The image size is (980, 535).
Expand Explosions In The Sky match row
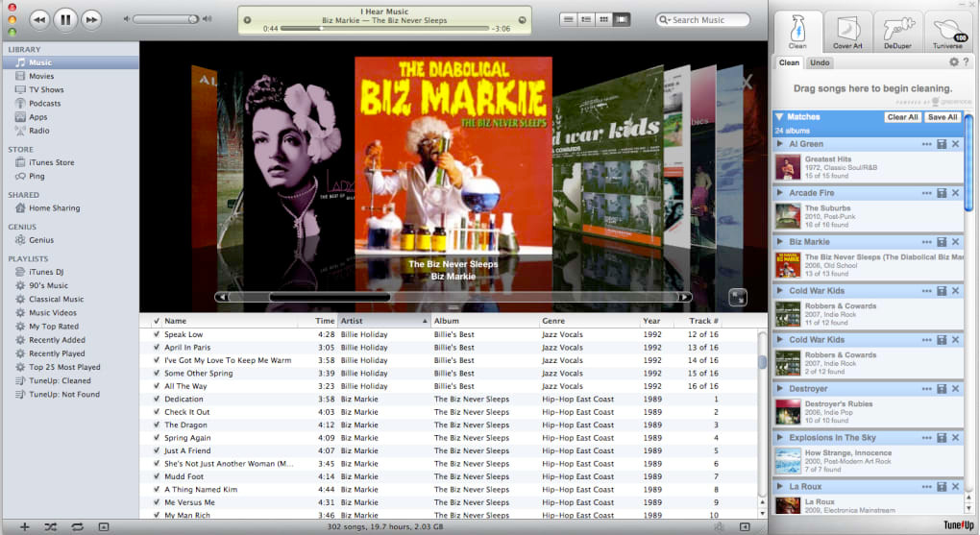[x=780, y=437]
